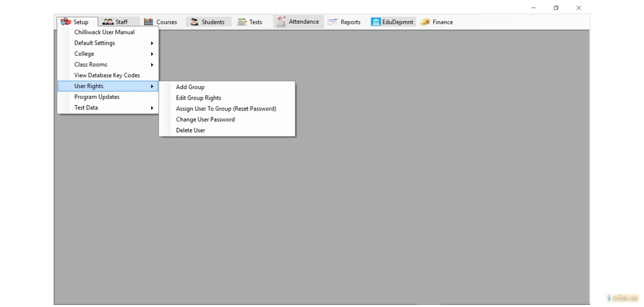Open the cssSlider.com watermark link

click(623, 298)
